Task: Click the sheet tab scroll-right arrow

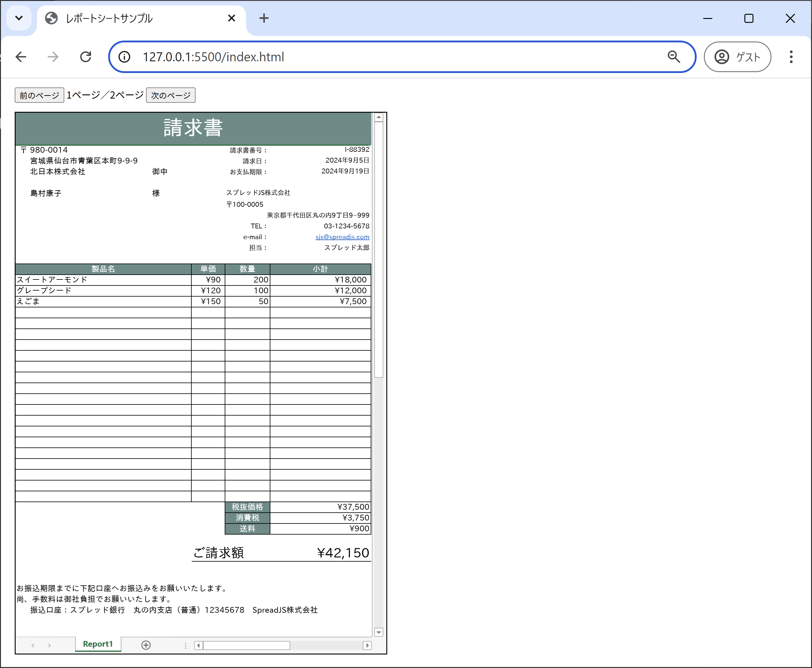Action: (50, 645)
